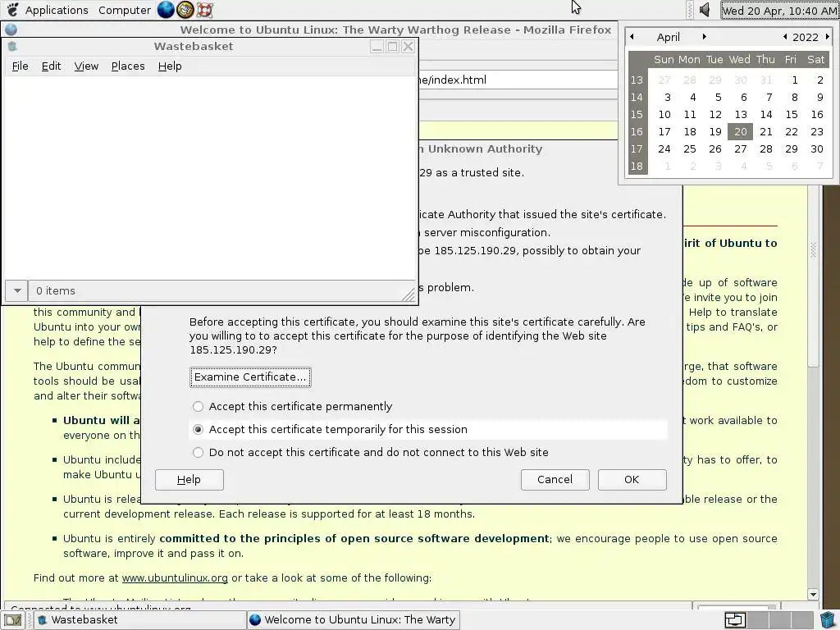Open Edit menu in Wastebasket
Viewport: 840px width, 630px height.
[x=52, y=66]
